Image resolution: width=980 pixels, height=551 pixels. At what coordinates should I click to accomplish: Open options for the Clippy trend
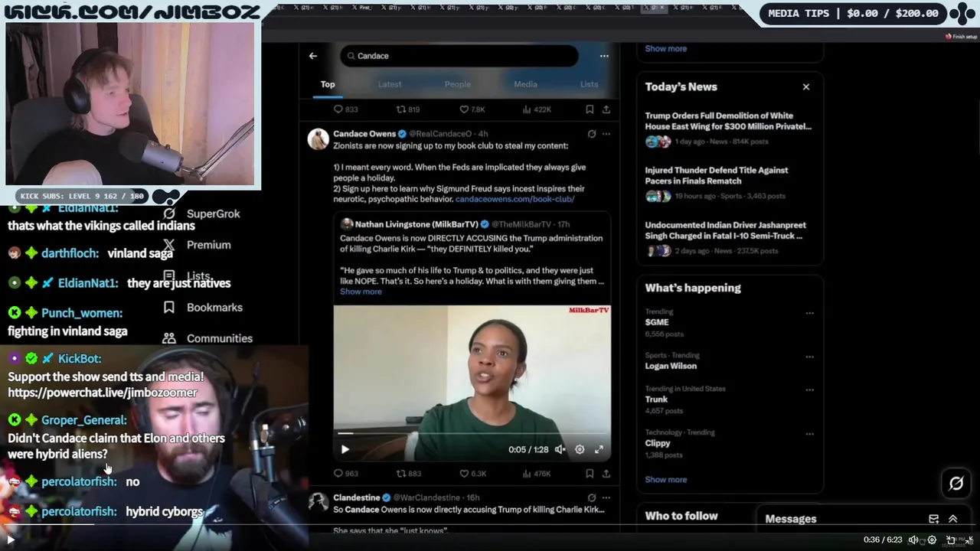809,433
